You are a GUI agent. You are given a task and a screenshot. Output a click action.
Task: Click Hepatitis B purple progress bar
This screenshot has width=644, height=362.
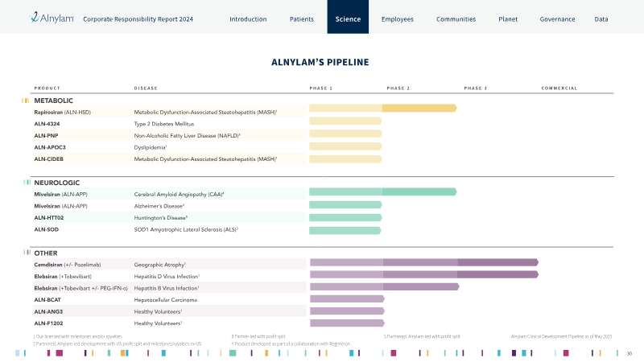coord(385,286)
